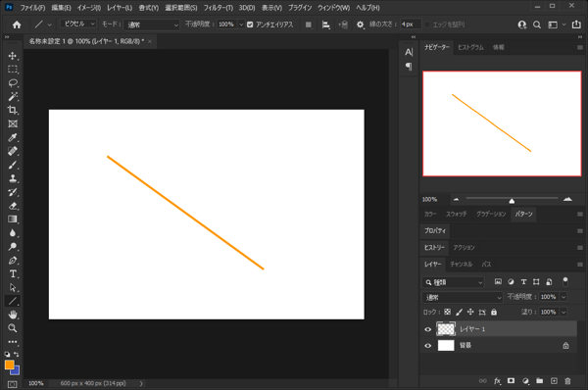
Task: Select the Rectangular Marquee tool
Action: (13, 70)
